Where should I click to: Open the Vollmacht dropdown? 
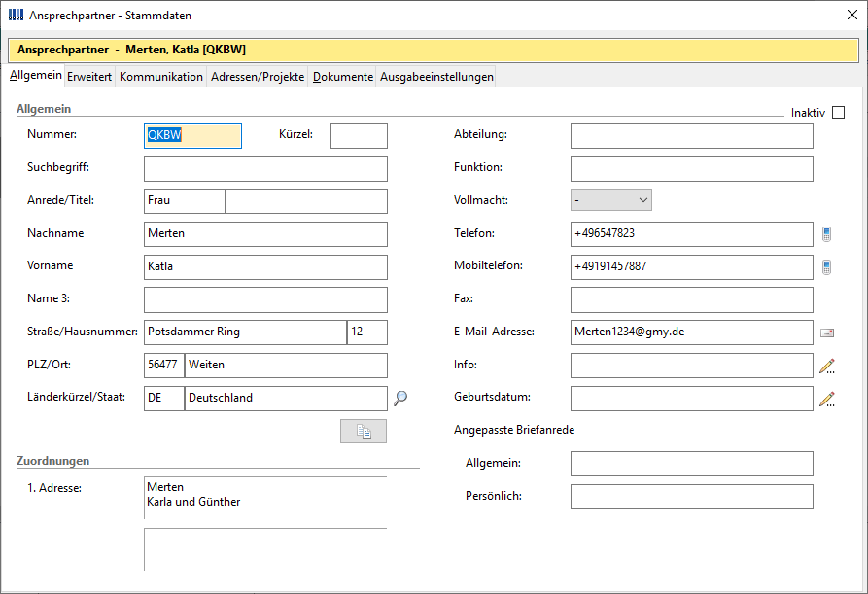[611, 200]
